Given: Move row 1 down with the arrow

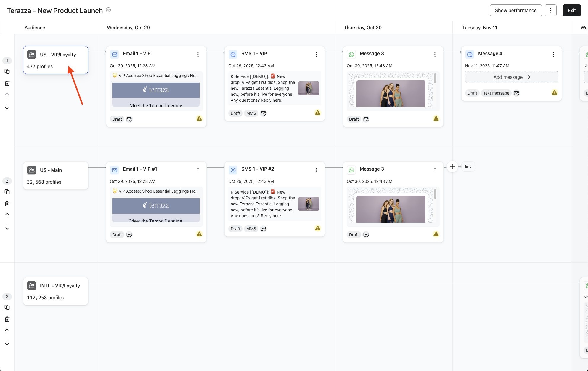Looking at the screenshot, I should click(x=7, y=107).
